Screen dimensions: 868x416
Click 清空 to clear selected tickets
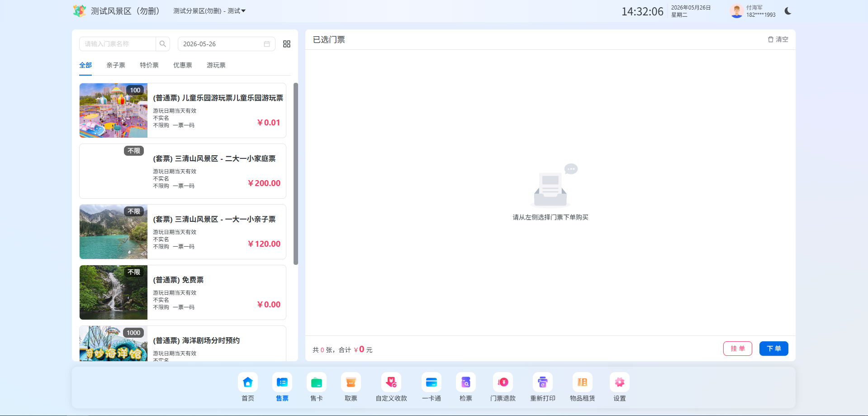pyautogui.click(x=778, y=39)
